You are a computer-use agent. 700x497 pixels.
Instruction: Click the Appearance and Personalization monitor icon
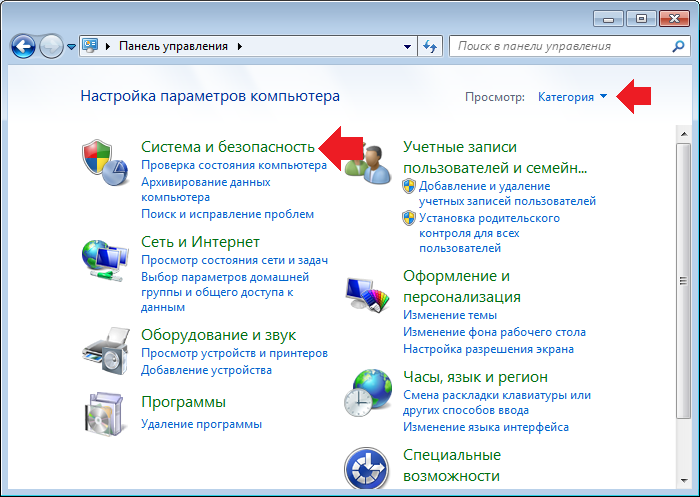click(x=368, y=295)
